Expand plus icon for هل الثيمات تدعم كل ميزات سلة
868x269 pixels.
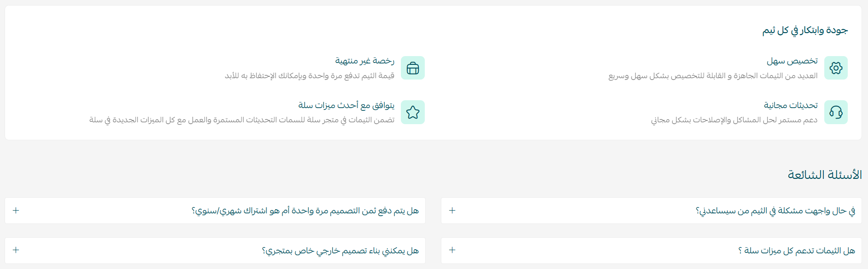[452, 250]
